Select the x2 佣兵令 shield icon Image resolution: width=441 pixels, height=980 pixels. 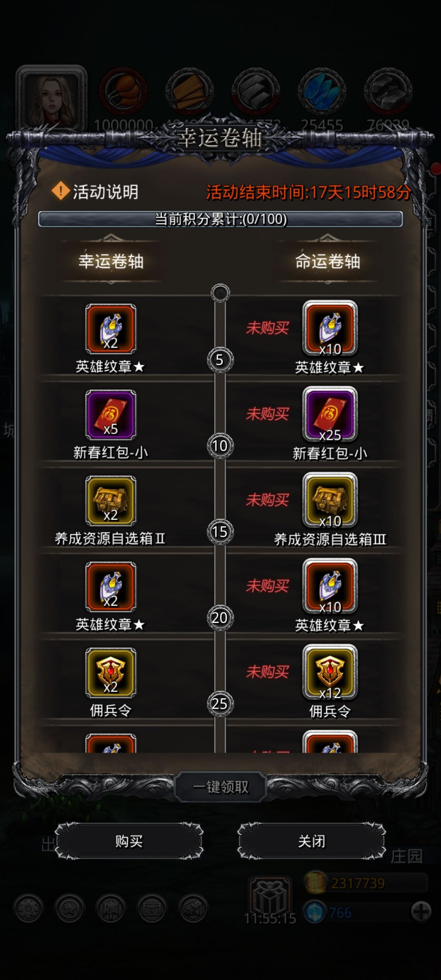tap(111, 673)
